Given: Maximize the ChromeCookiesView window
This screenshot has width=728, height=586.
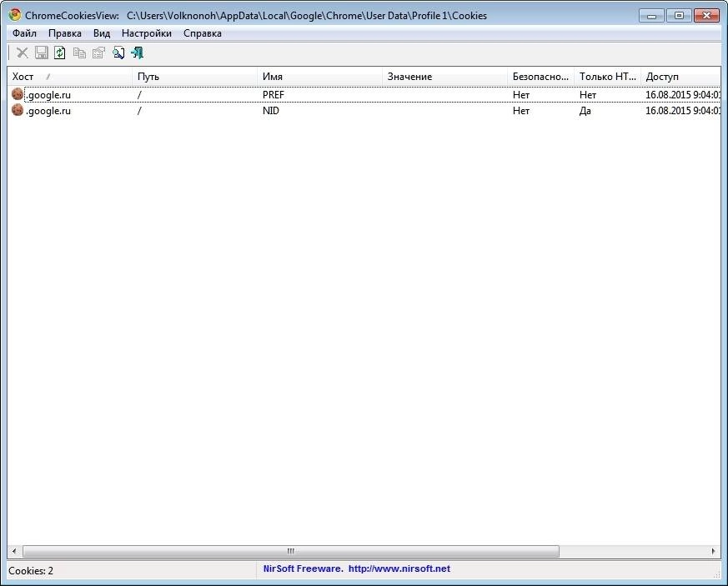Looking at the screenshot, I should click(x=679, y=16).
